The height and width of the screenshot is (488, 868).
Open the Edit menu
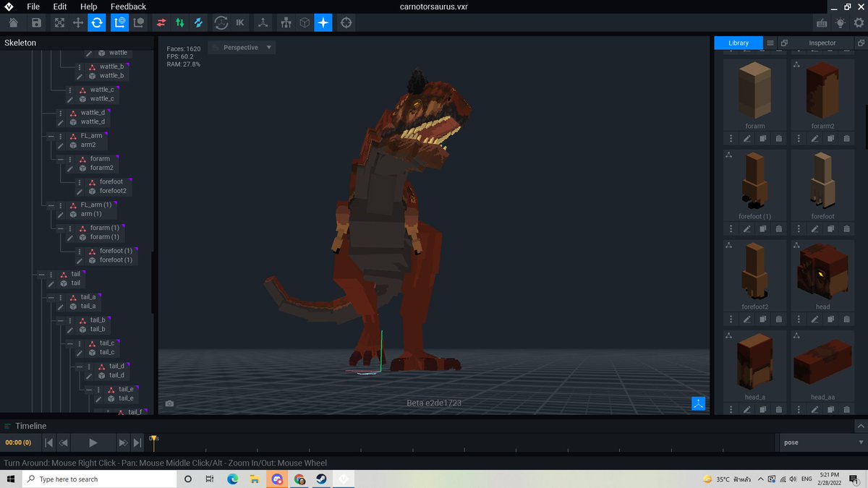click(x=60, y=7)
